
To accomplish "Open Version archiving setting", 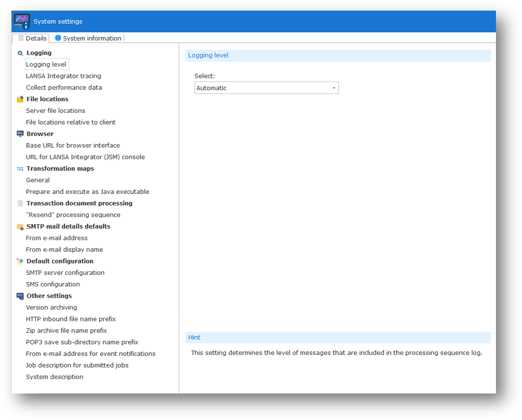I will [52, 308].
